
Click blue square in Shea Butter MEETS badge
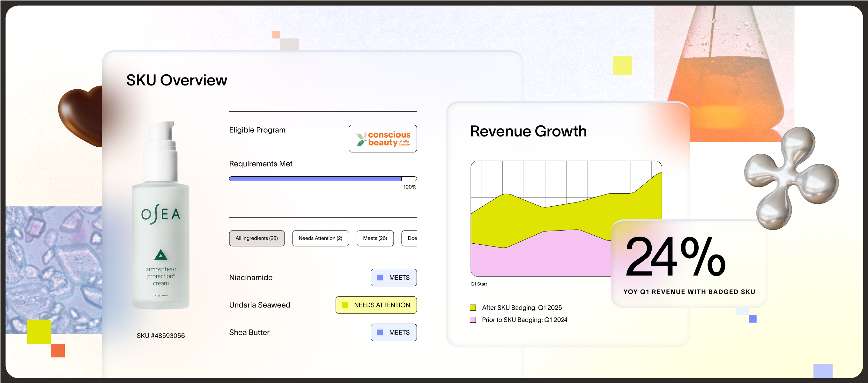tap(380, 333)
